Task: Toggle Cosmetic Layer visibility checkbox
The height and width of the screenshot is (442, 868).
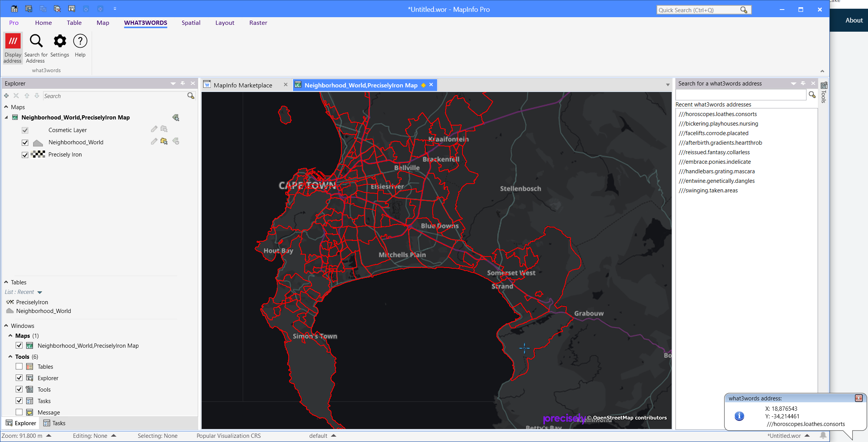Action: [x=25, y=130]
